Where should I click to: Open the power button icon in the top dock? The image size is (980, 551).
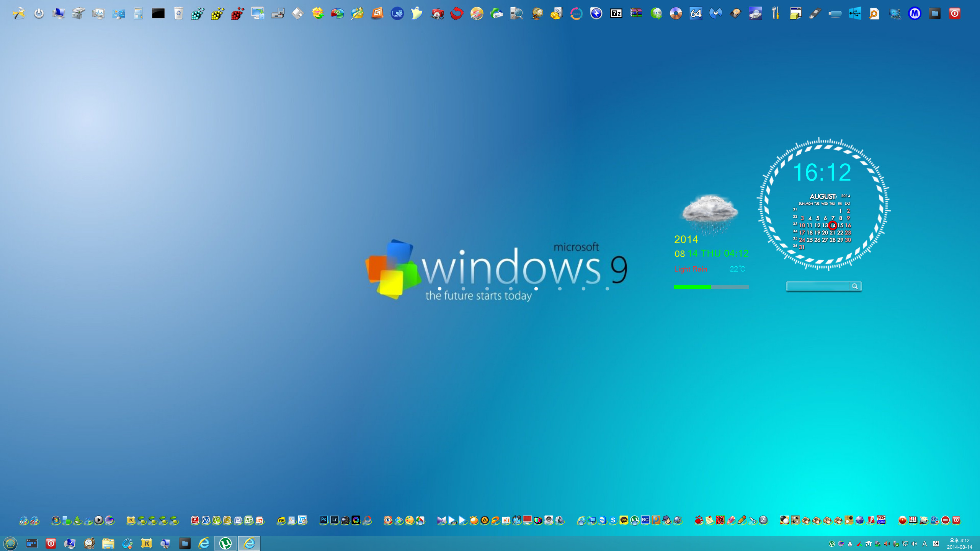coord(39,14)
